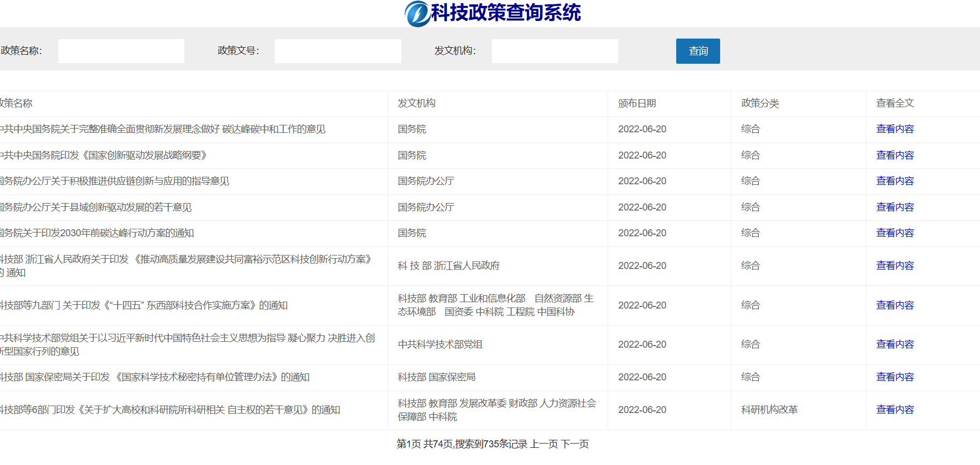The width and height of the screenshot is (980, 465).
Task: Click the 查询 search button
Action: tap(698, 51)
